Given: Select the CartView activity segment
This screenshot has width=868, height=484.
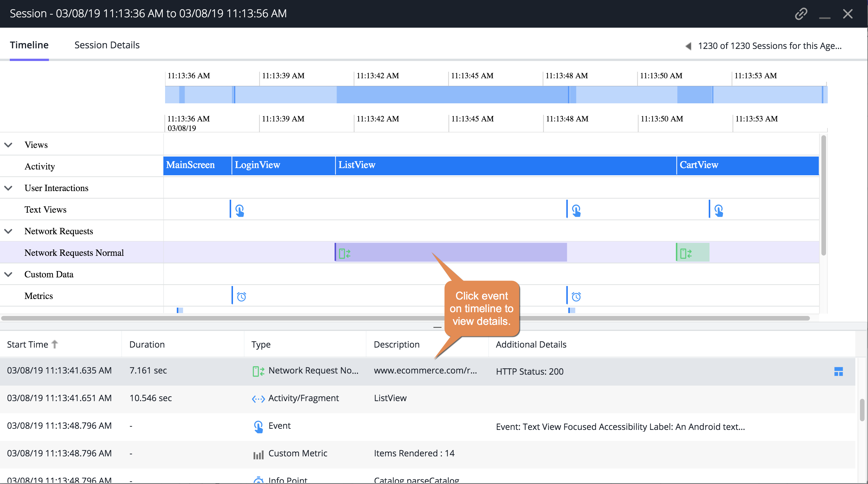Looking at the screenshot, I should point(747,165).
